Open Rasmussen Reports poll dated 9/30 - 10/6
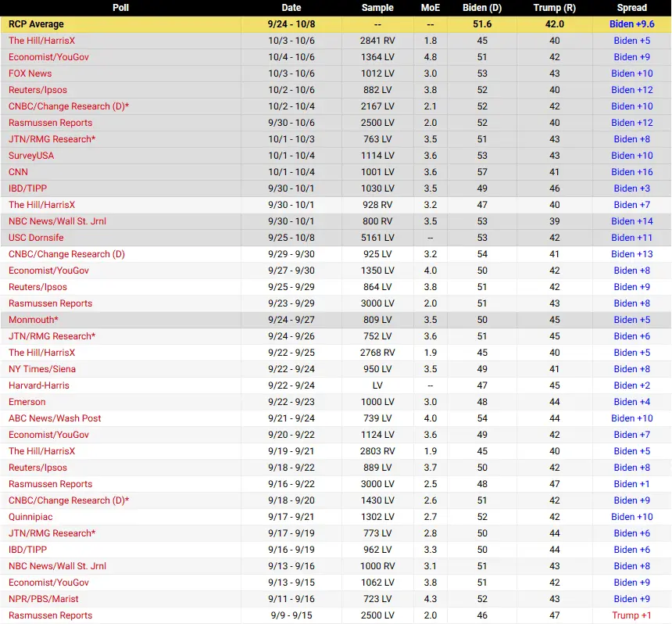The height and width of the screenshot is (624, 672). pos(50,123)
